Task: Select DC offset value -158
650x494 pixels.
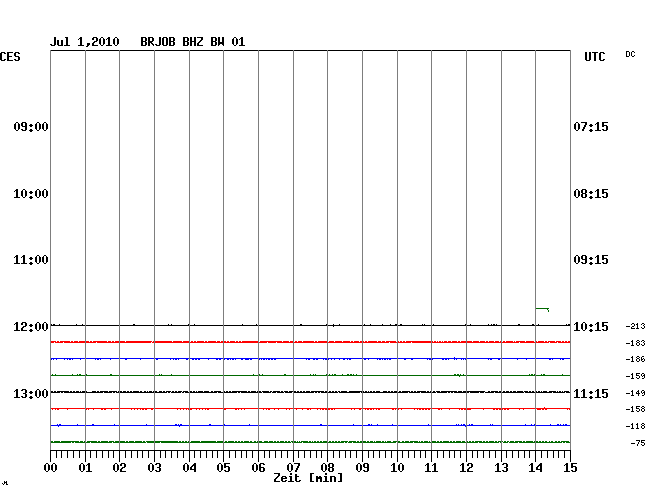Action: tap(635, 409)
